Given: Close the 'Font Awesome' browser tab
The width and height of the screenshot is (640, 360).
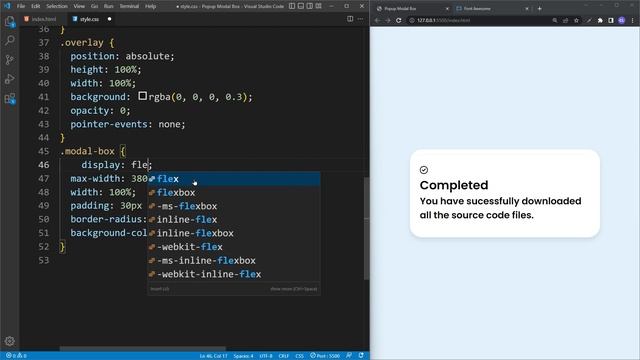Looking at the screenshot, I should coord(527,8).
